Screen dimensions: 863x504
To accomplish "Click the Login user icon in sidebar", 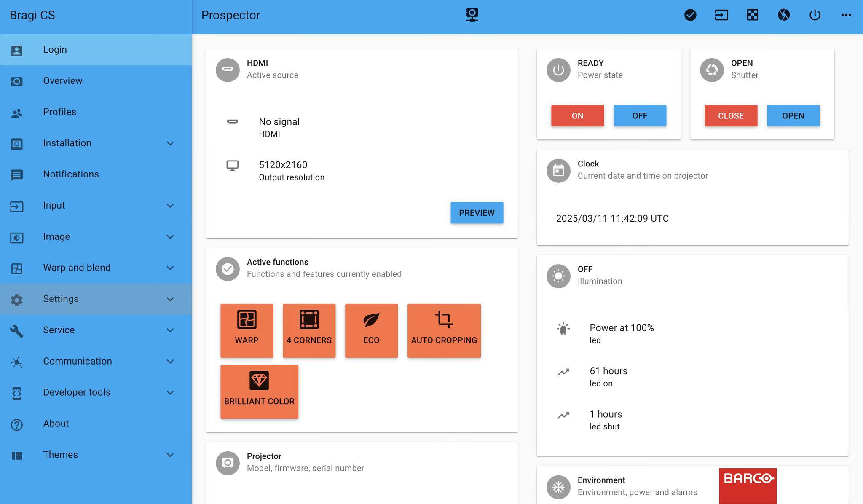I will coord(17,50).
